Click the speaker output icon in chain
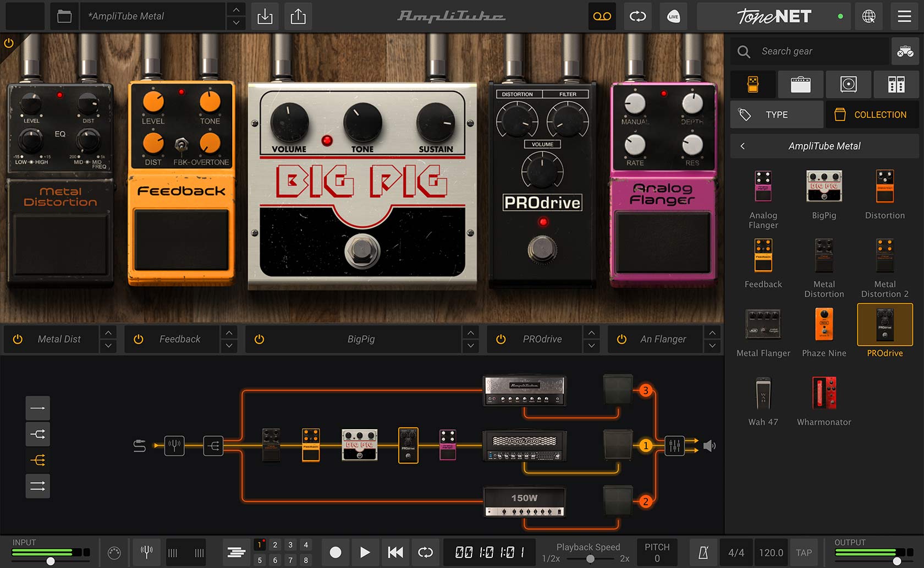This screenshot has width=924, height=568. click(710, 445)
